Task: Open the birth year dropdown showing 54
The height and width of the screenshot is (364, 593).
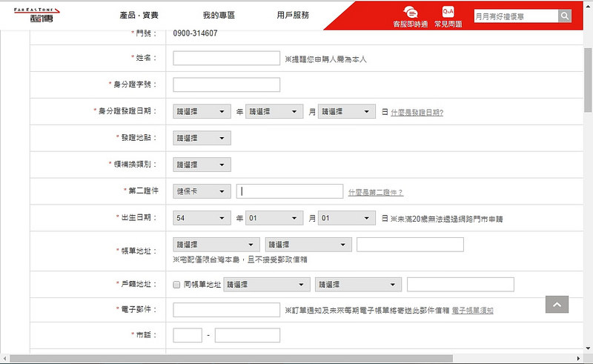Action: [202, 218]
